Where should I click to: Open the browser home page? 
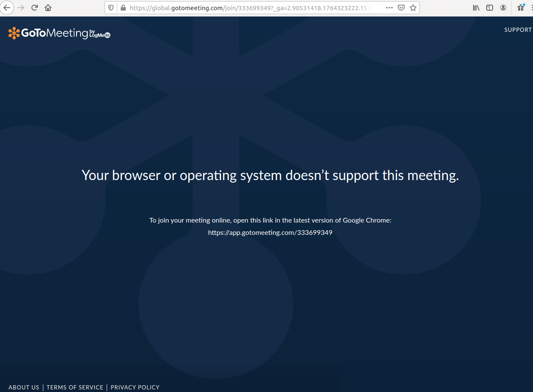click(x=48, y=8)
